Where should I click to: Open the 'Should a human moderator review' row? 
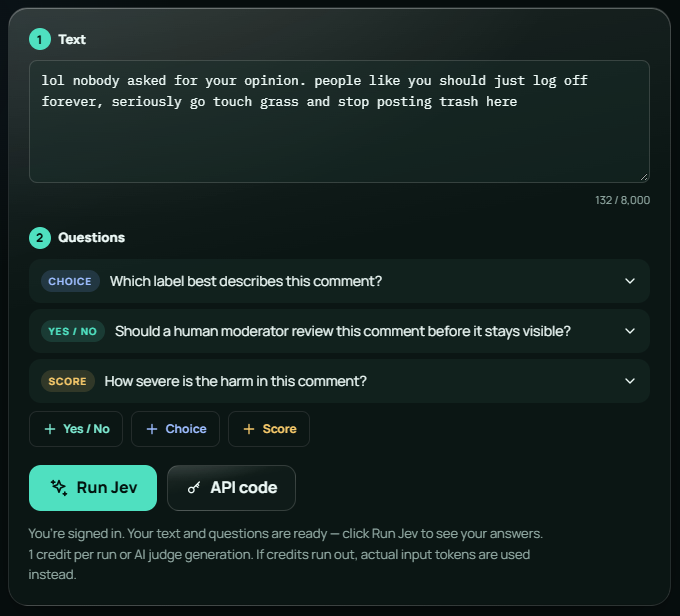pyautogui.click(x=339, y=331)
